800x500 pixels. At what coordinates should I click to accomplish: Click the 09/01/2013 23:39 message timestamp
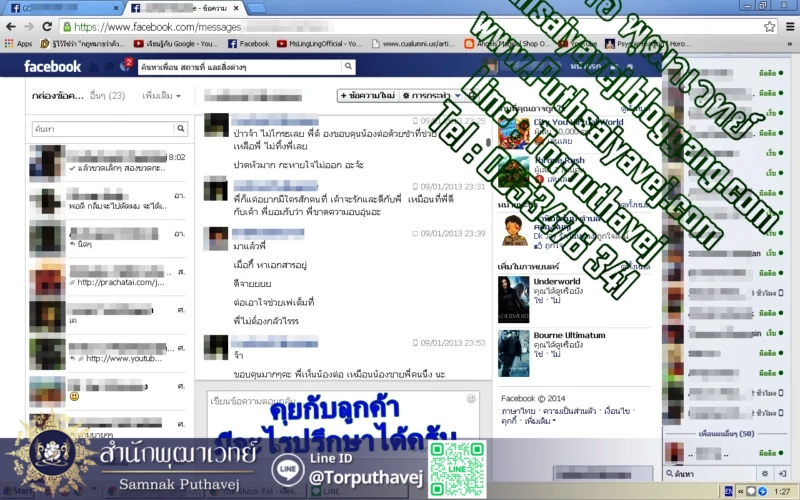click(x=452, y=234)
